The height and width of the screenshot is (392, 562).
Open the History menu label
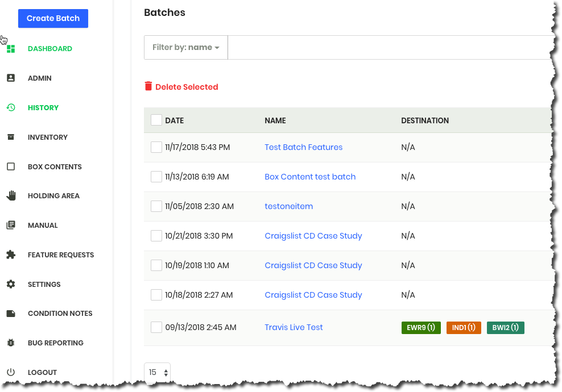tap(43, 108)
